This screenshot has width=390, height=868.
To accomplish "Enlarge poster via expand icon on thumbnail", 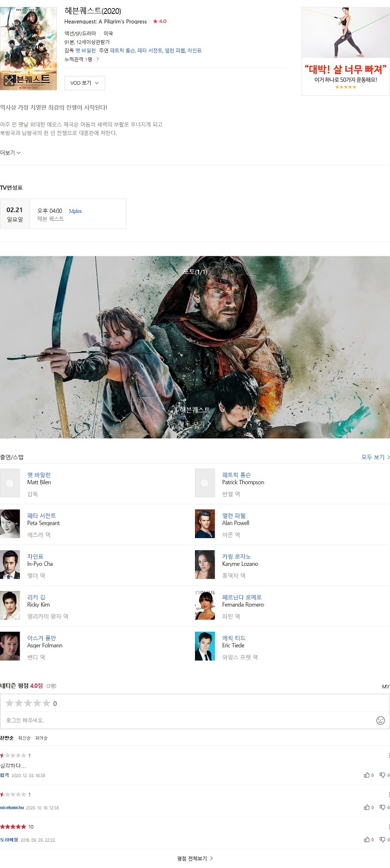I will [8, 80].
